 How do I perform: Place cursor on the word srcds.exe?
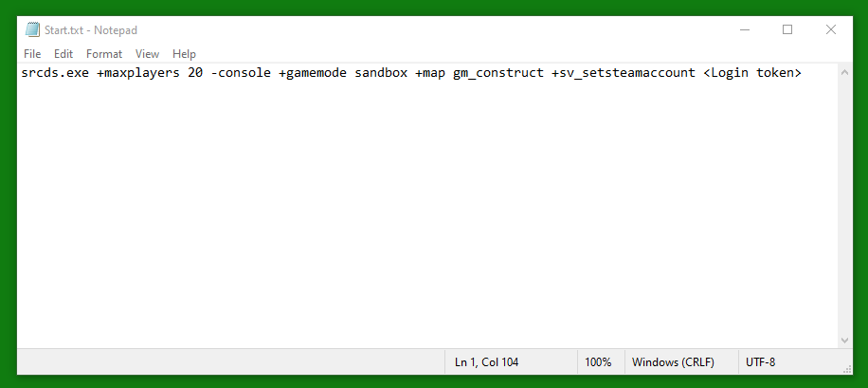(55, 73)
